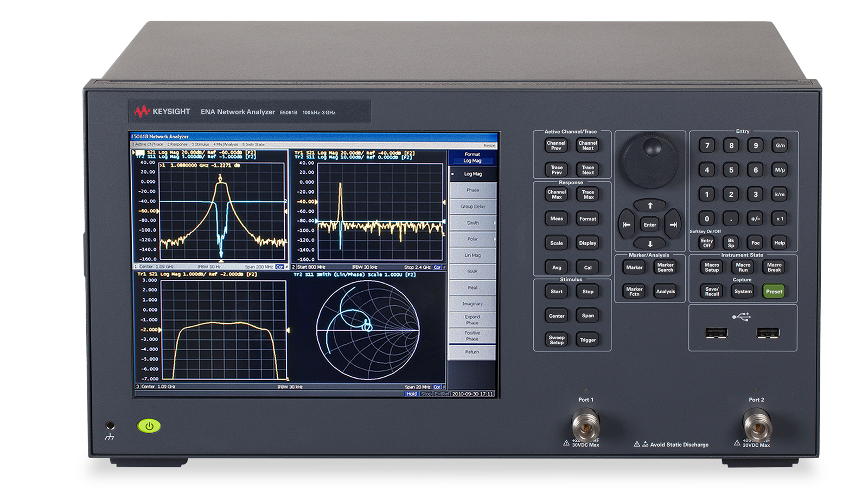Tap the Start stimulus hardware key
Viewport: 868px width, 488px height.
click(556, 291)
